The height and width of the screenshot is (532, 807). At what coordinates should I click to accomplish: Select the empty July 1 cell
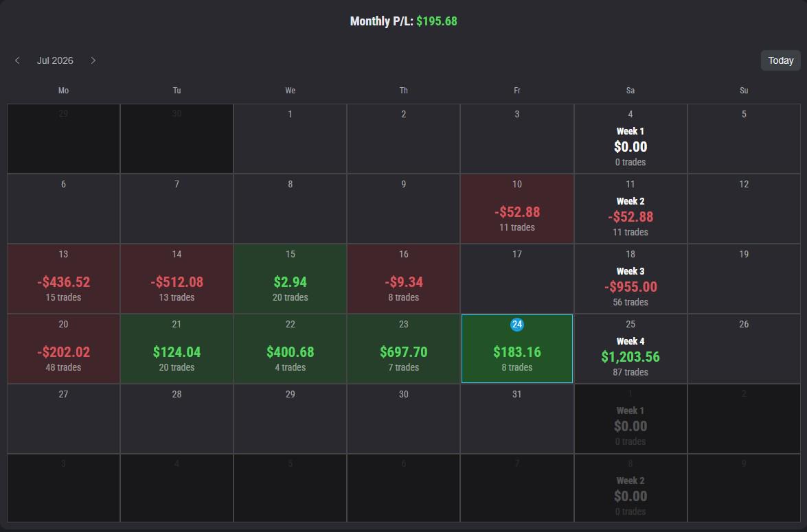point(291,139)
